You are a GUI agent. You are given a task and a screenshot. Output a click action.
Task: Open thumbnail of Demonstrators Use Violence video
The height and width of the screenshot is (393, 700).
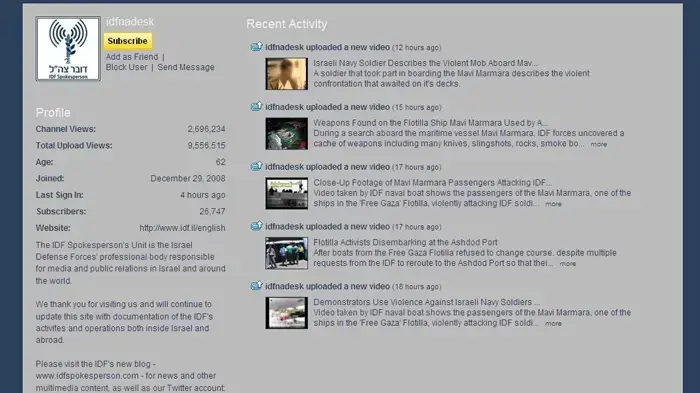[287, 313]
